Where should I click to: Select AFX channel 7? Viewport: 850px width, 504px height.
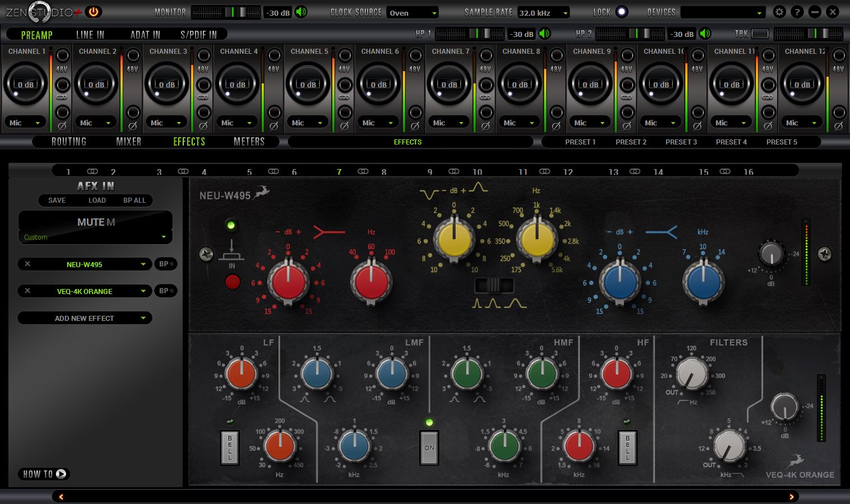point(339,172)
